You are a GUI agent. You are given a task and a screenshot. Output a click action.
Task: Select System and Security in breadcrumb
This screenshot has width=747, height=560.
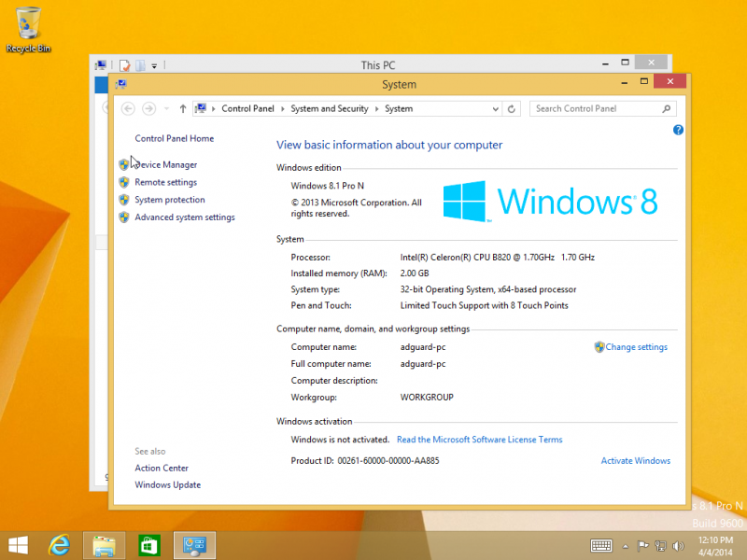point(330,109)
